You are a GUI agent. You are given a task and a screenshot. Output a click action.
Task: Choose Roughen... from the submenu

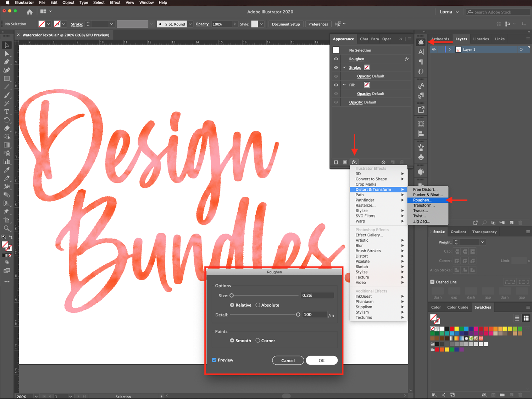click(x=428, y=200)
